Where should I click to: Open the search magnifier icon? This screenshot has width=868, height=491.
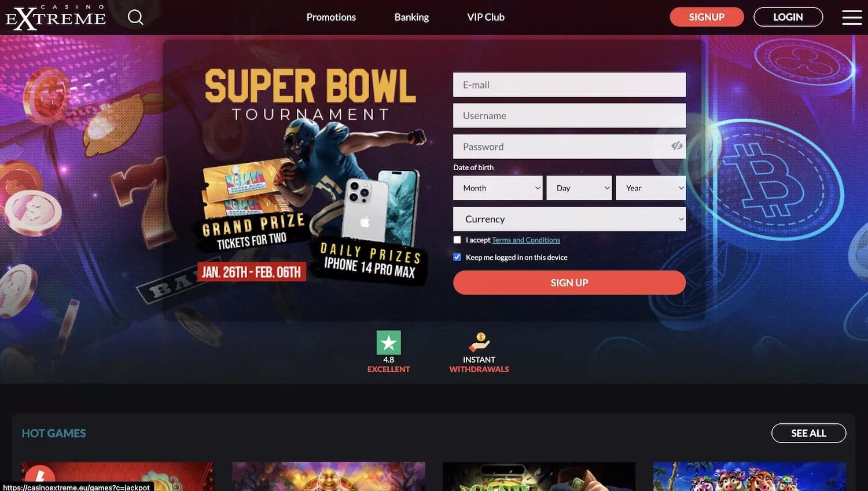[x=135, y=17]
